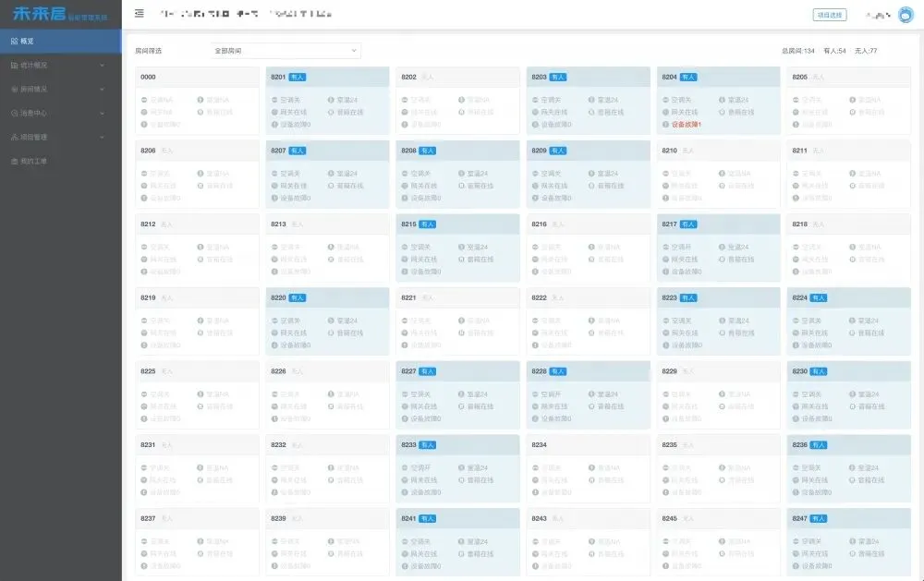Click the 设备故障0 icon in room 8227
This screenshot has width=924, height=581.
(405, 418)
